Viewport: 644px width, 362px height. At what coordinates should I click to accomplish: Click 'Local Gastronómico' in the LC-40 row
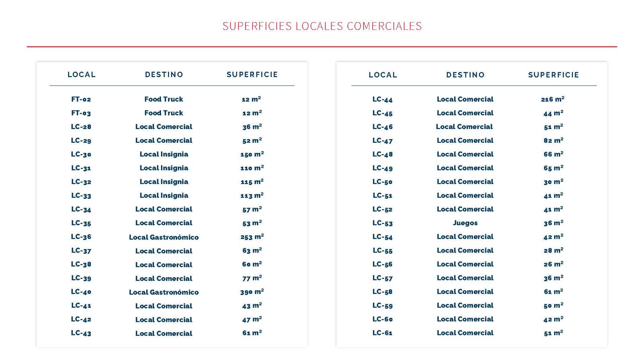point(164,292)
